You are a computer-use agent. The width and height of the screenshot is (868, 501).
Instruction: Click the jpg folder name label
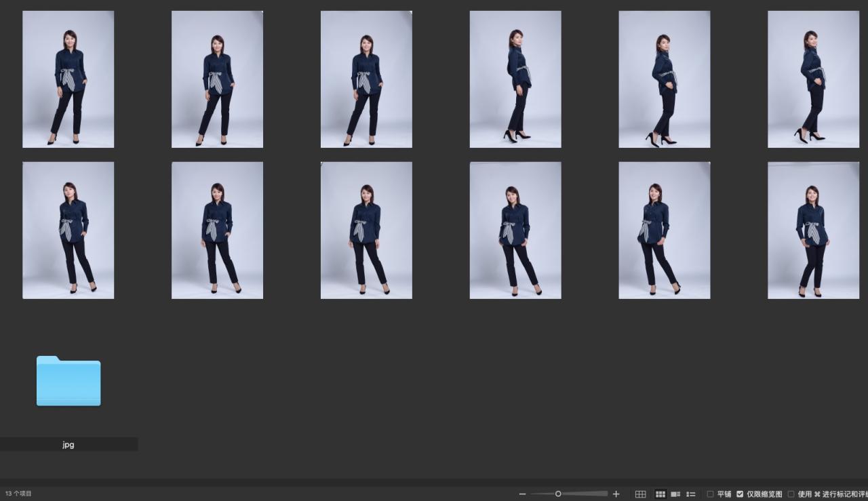(x=68, y=445)
